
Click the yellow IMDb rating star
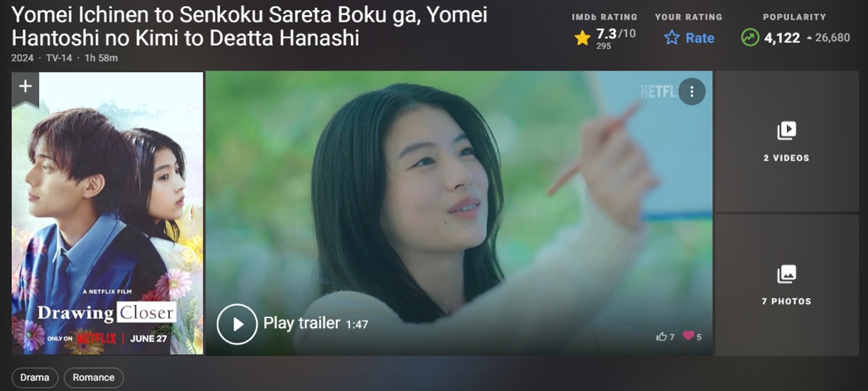click(582, 38)
